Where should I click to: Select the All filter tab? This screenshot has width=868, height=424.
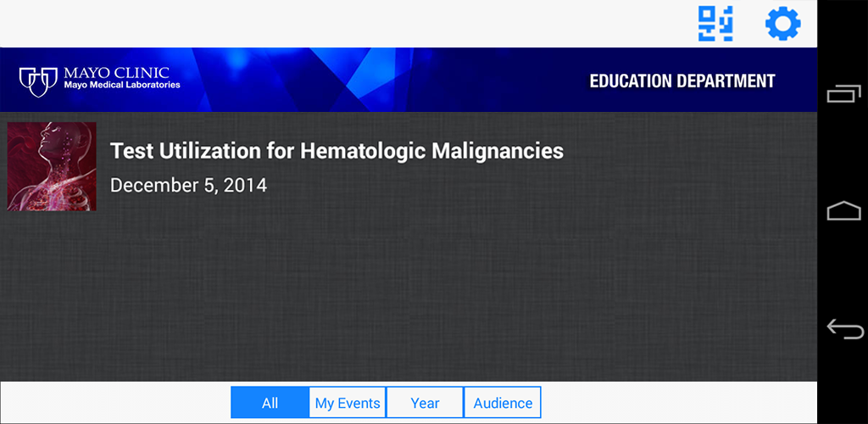270,403
